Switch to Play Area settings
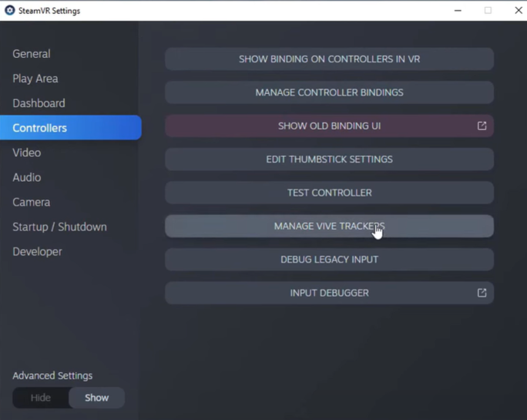The width and height of the screenshot is (527, 420). [35, 79]
